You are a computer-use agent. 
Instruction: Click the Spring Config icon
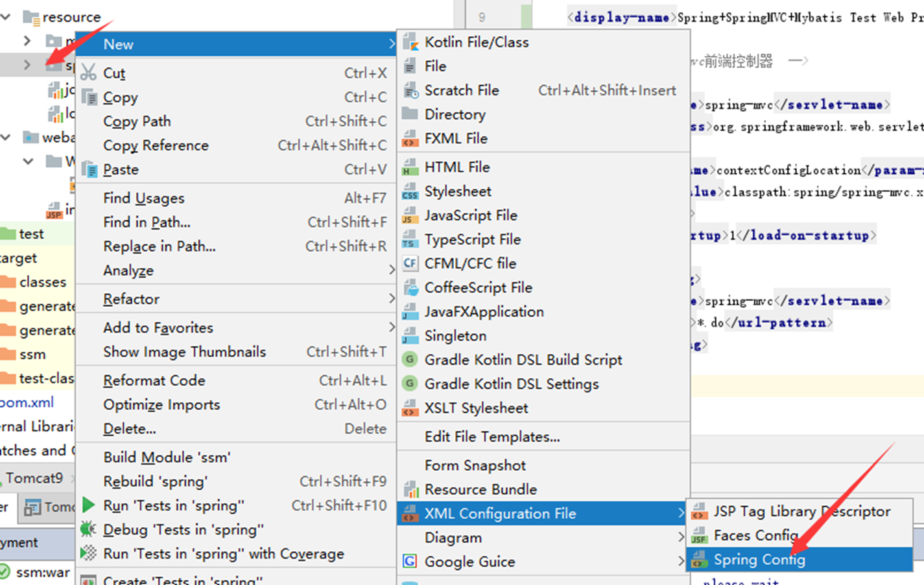coord(699,560)
